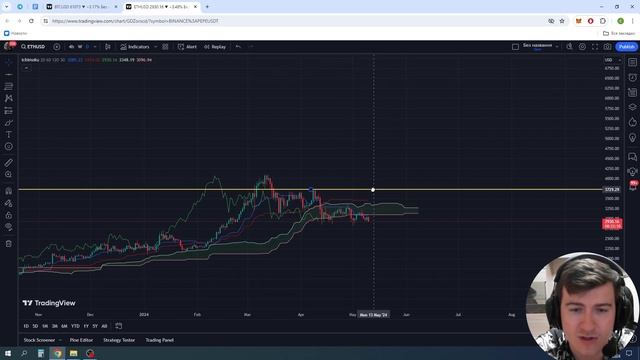640x360 pixels.
Task: Create an Alert
Action: tap(187, 47)
